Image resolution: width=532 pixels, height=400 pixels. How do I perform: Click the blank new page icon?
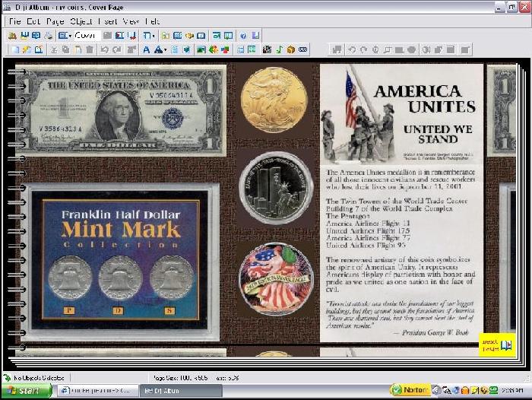tap(15, 49)
